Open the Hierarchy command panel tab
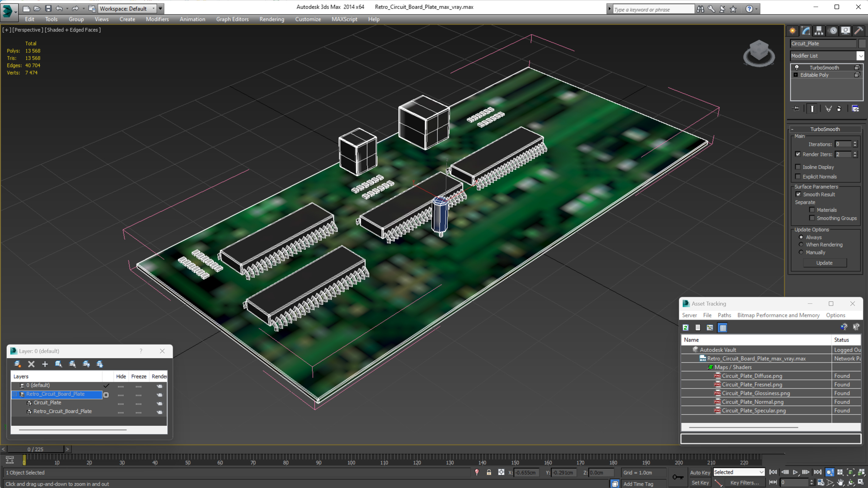The image size is (868, 488). tap(819, 31)
